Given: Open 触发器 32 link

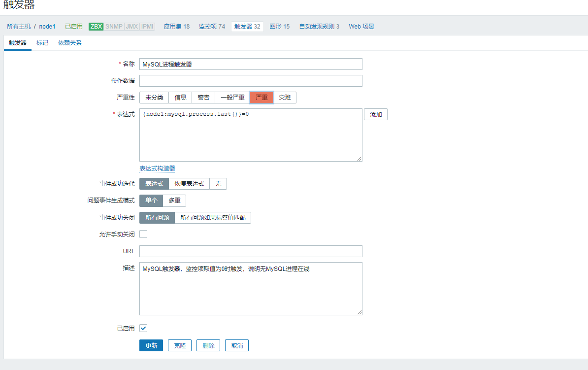Looking at the screenshot, I should [247, 26].
